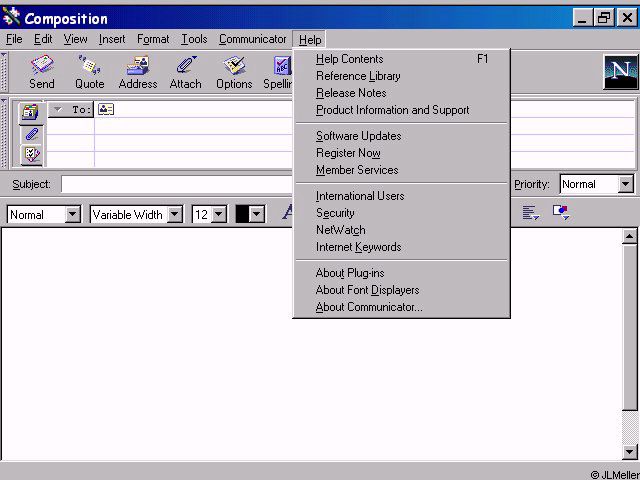Viewport: 640px width, 480px height.
Task: Open About Communicator... dialog
Action: pos(402,307)
